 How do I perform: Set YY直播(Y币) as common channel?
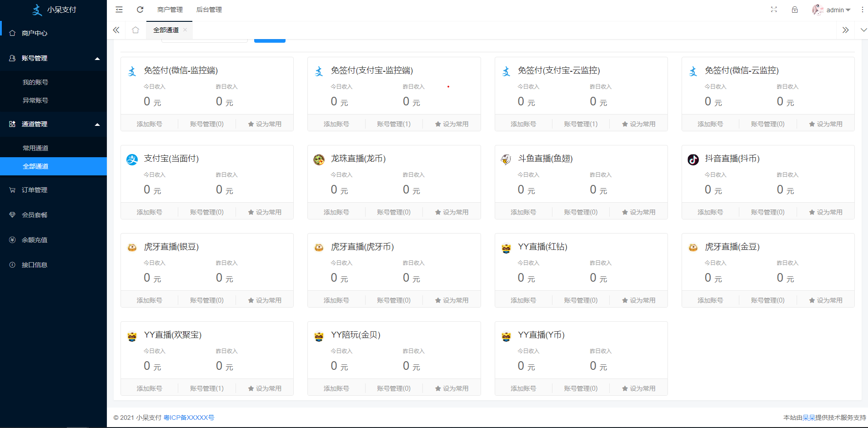tap(638, 388)
